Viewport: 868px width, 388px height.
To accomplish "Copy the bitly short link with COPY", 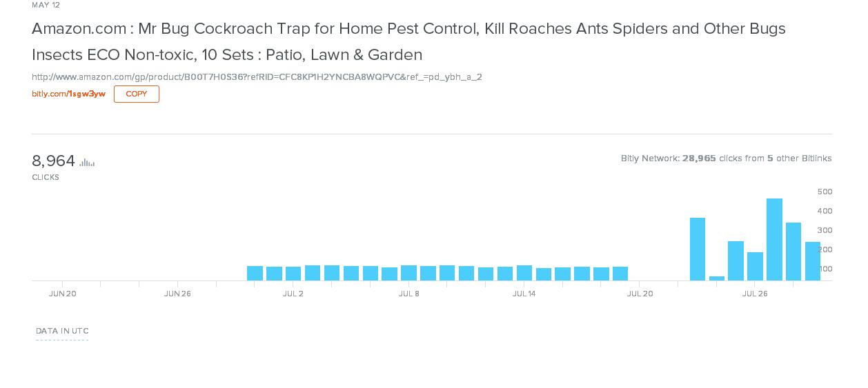I will click(137, 94).
